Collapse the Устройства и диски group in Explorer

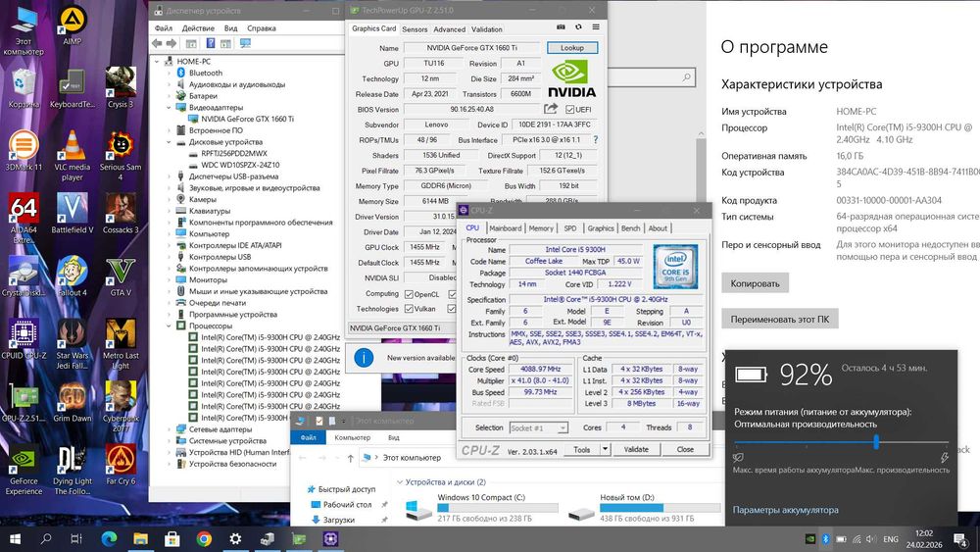coord(400,482)
